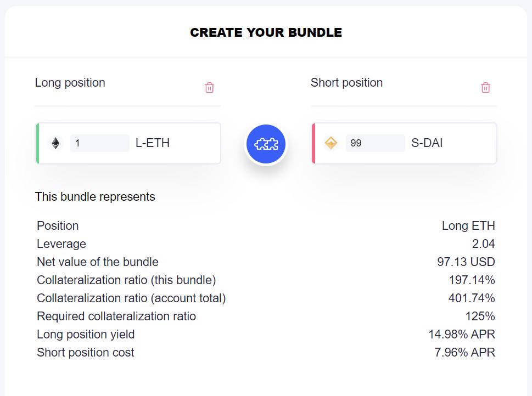532x396 pixels.
Task: Focus the L-ETH amount input field
Action: click(100, 143)
